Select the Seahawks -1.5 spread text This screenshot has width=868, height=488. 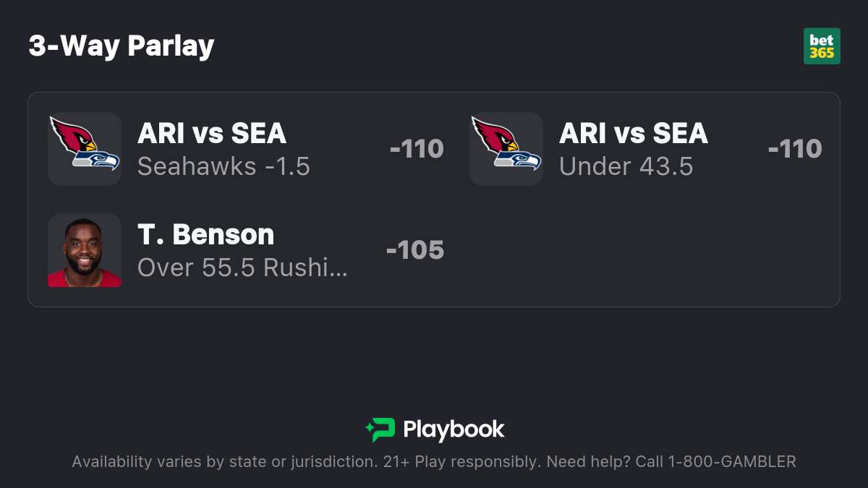tap(224, 166)
